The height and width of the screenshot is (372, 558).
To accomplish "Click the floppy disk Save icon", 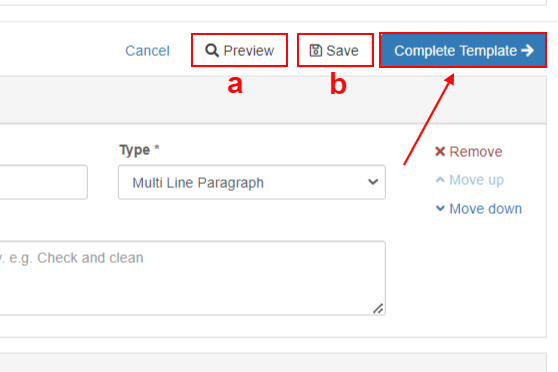I will tap(316, 51).
